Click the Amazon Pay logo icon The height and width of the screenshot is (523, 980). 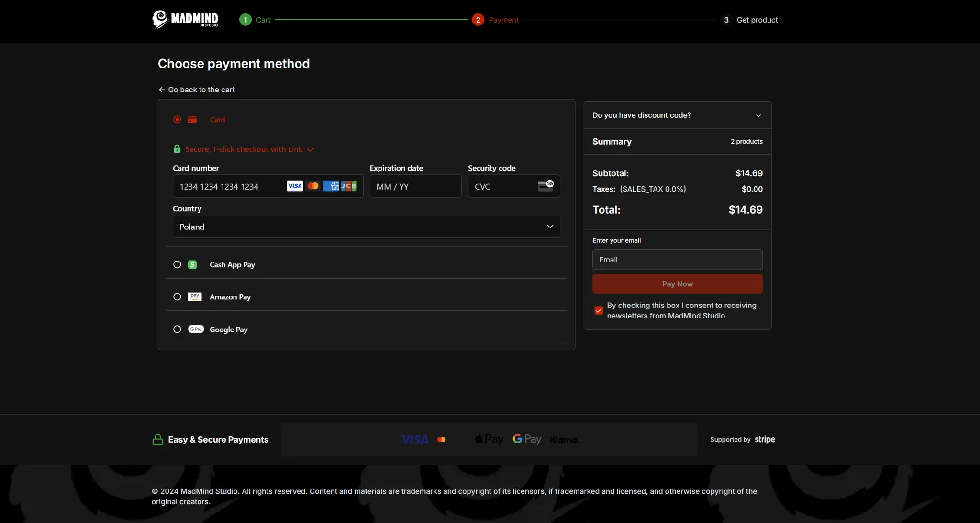pos(195,297)
